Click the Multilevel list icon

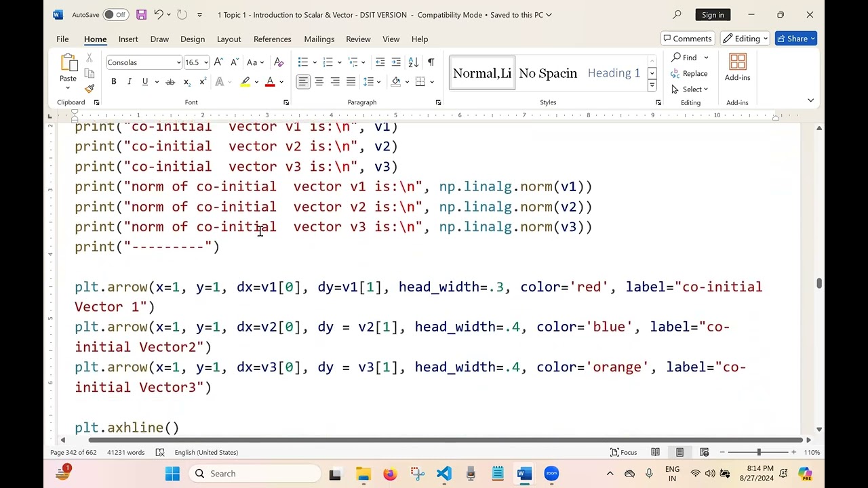(x=353, y=62)
